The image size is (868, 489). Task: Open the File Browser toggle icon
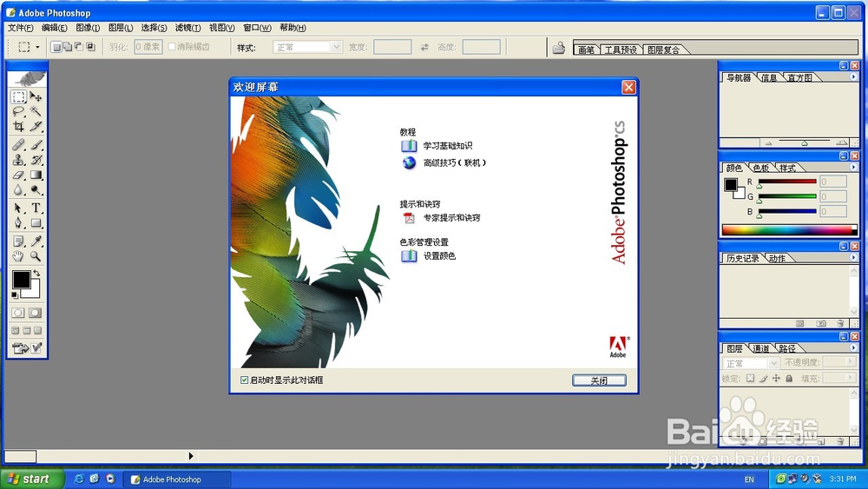pyautogui.click(x=558, y=48)
